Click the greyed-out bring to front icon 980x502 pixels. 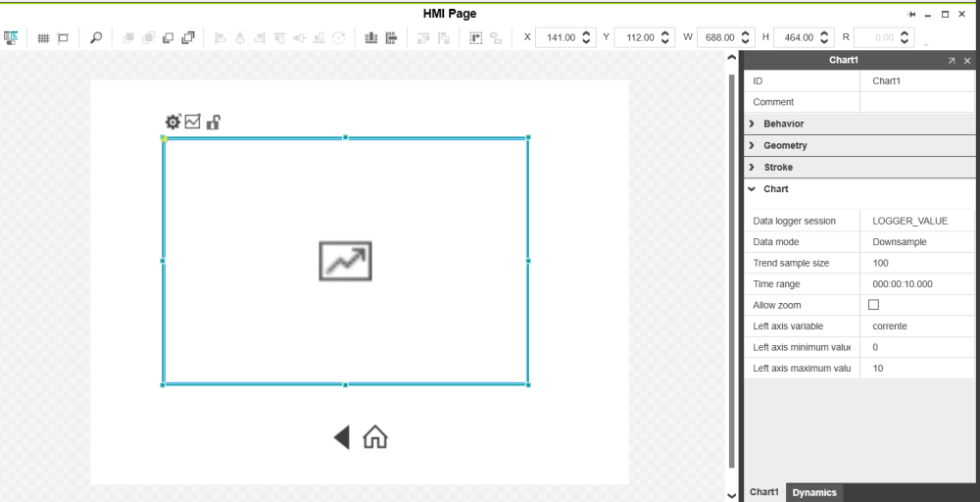tap(148, 38)
